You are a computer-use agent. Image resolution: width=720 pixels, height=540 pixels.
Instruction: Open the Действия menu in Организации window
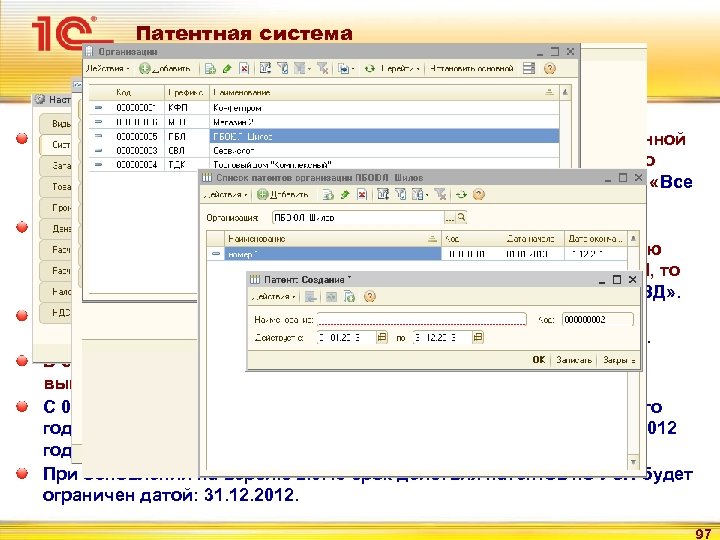click(x=107, y=69)
